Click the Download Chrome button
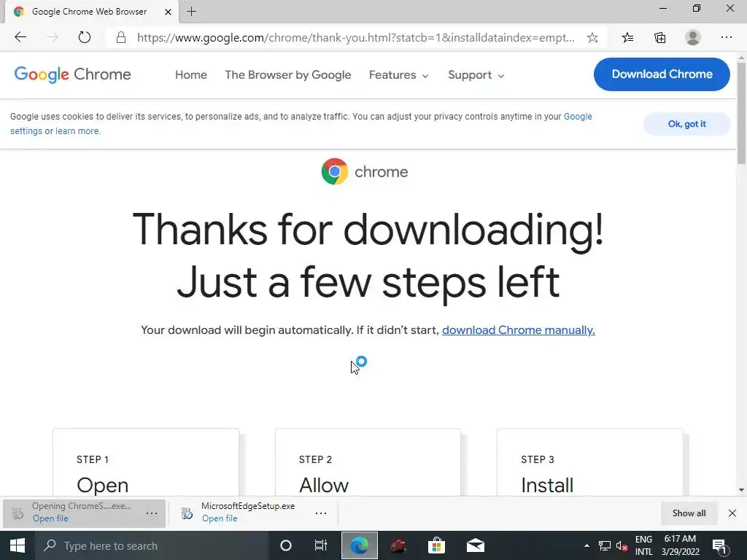 coord(662,74)
